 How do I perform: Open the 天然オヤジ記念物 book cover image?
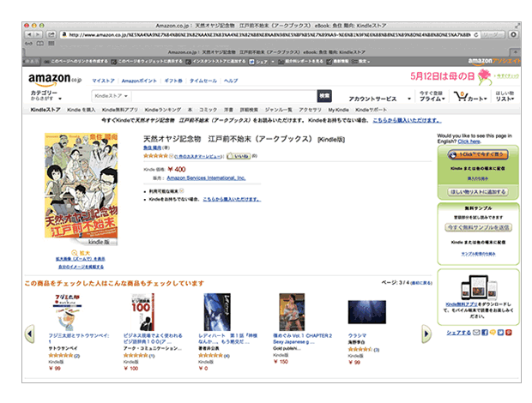82,186
